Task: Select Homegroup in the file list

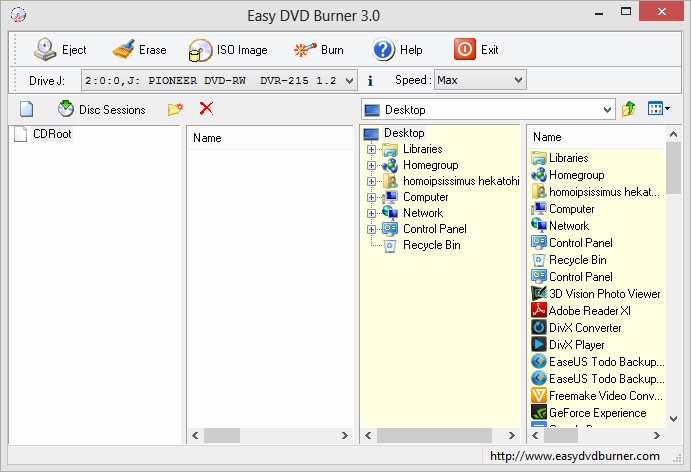Action: [576, 175]
